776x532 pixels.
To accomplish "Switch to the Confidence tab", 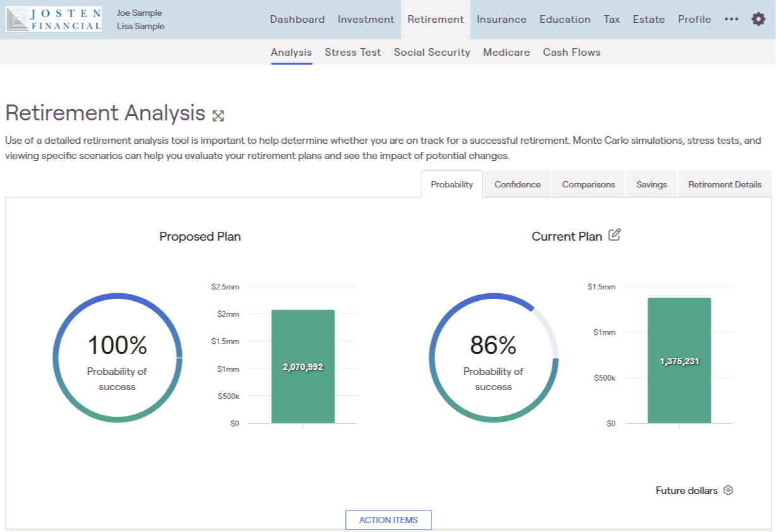I will point(517,184).
